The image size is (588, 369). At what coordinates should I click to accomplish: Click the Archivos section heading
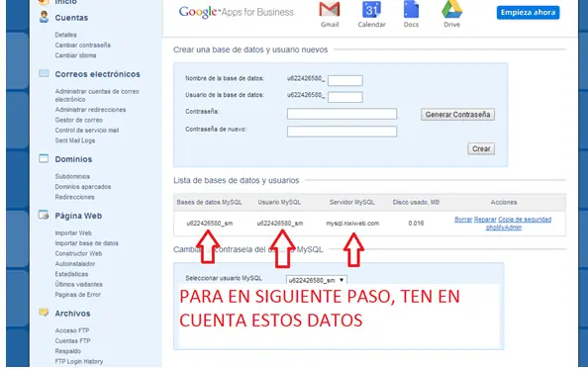click(x=72, y=314)
